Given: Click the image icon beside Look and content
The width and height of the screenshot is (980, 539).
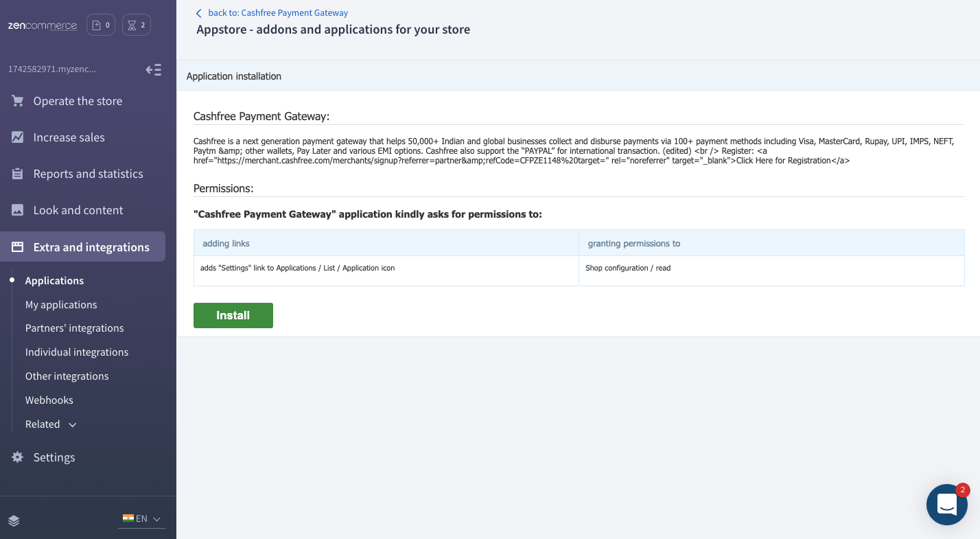Looking at the screenshot, I should (18, 210).
